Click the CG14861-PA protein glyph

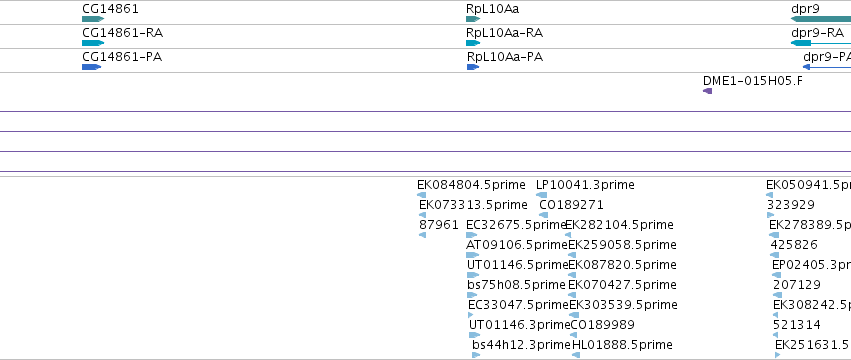92,67
